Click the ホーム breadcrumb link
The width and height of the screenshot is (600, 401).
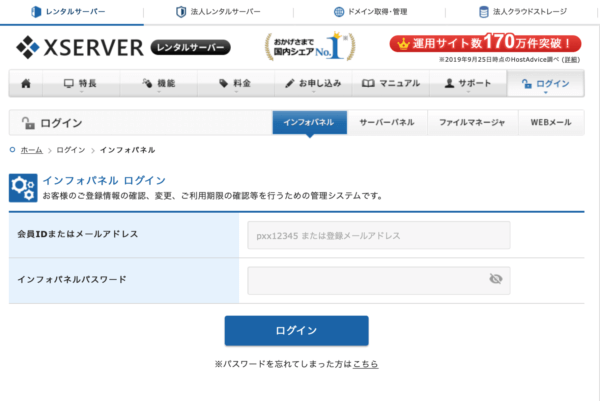(31, 150)
